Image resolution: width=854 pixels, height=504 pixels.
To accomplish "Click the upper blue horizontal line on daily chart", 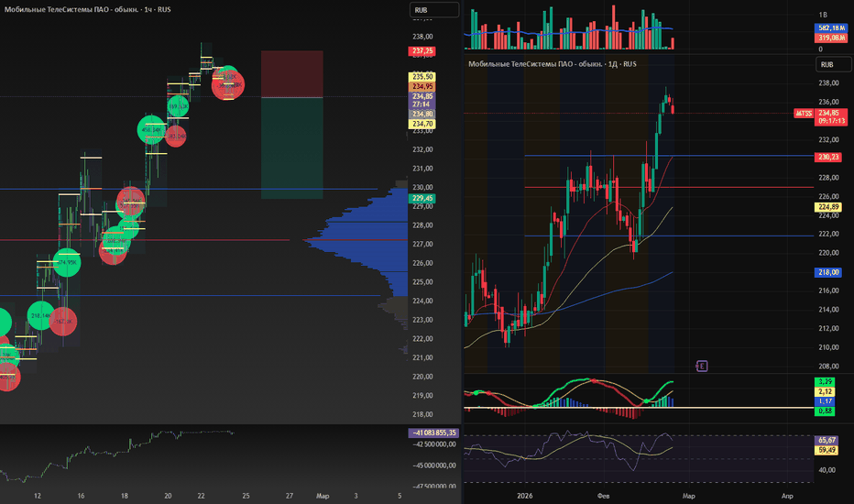I will click(x=669, y=156).
